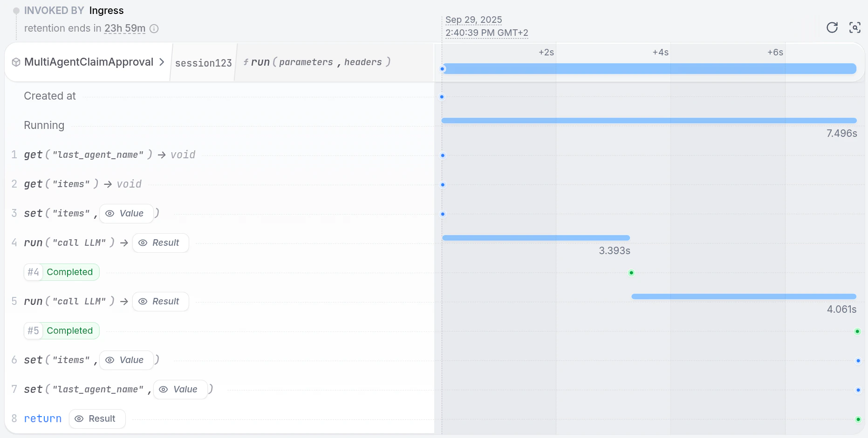Click the timeline dot for get last_agent_name
Image resolution: width=868 pixels, height=438 pixels.
pos(443,155)
